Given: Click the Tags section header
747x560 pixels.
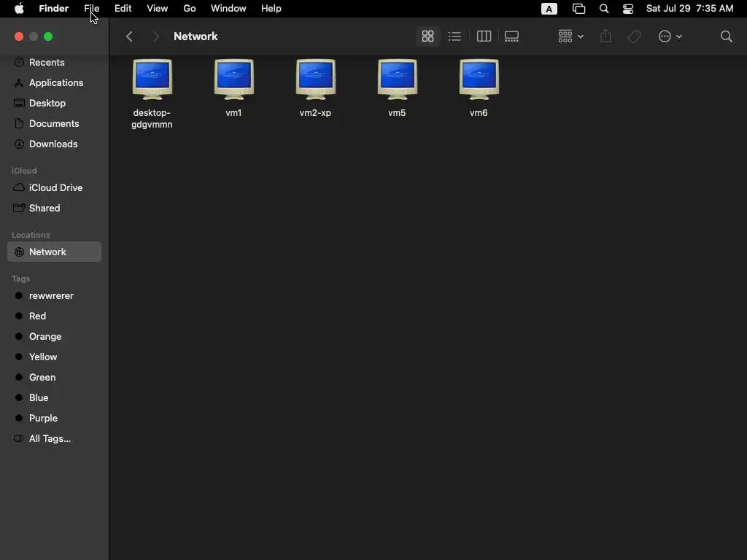Looking at the screenshot, I should (x=21, y=279).
